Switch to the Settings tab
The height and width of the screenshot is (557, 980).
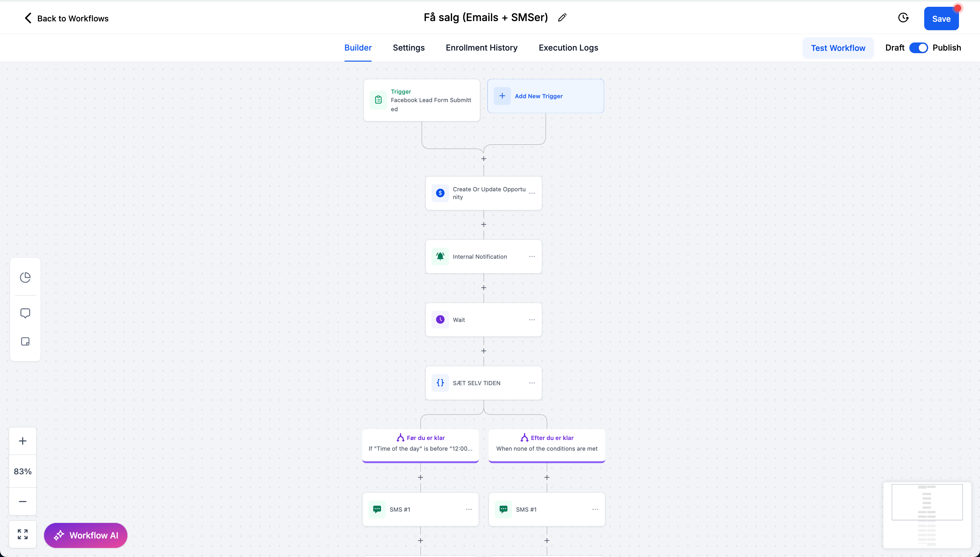408,48
